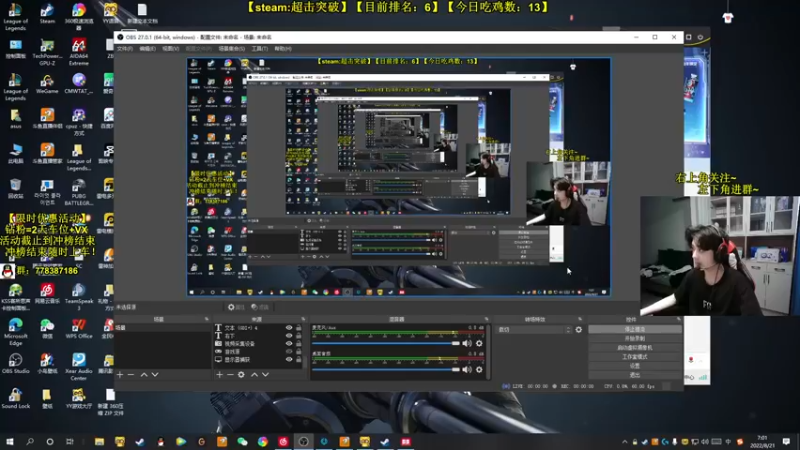Screen dimensions: 800x450
Task: Open source properties gear in Sources toolbar
Action: coord(241,374)
